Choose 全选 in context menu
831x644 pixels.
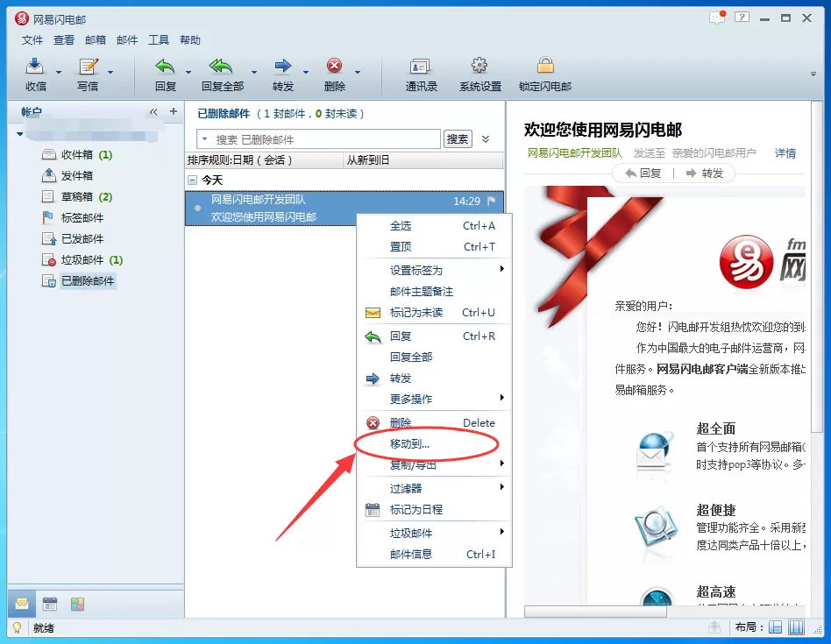pyautogui.click(x=434, y=225)
